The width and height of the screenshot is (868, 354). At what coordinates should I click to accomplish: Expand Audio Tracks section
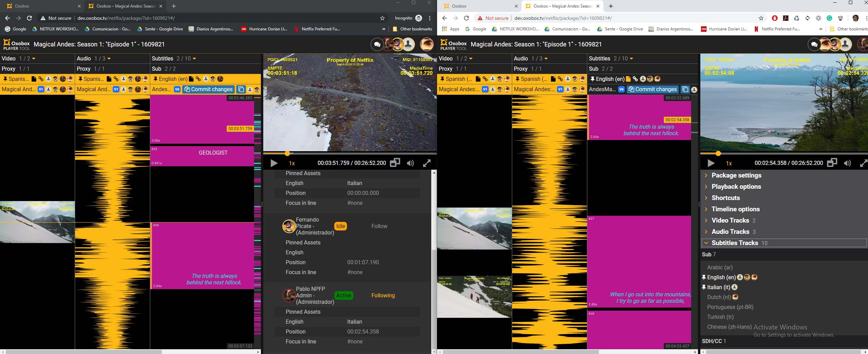click(730, 232)
